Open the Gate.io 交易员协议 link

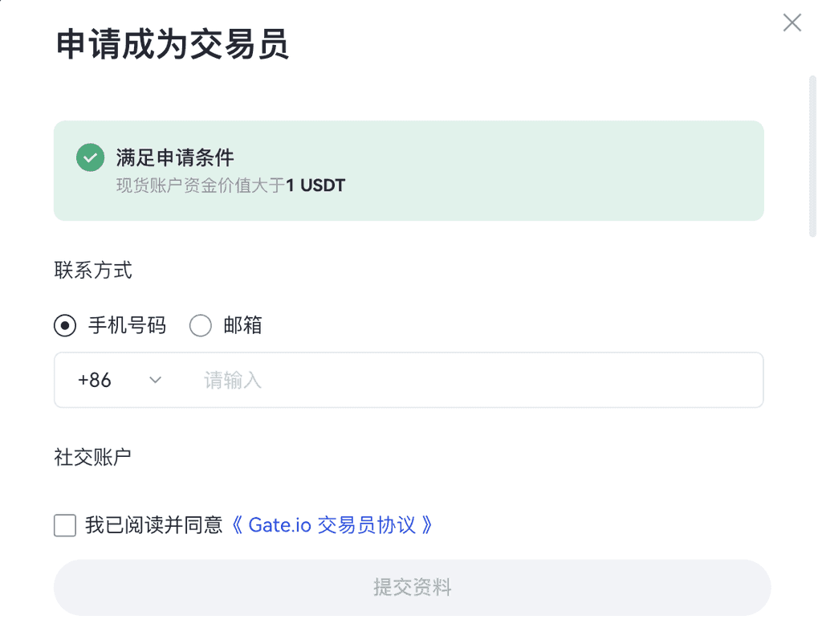coord(332,526)
